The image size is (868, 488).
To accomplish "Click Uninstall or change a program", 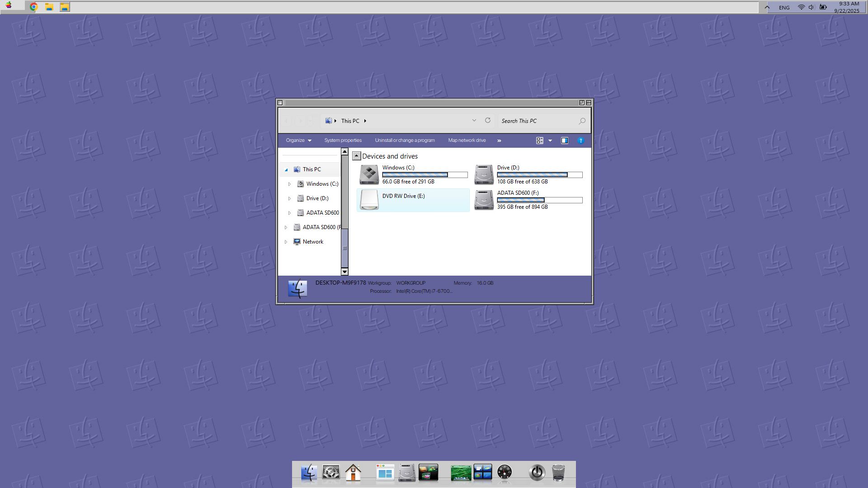I will 405,141.
